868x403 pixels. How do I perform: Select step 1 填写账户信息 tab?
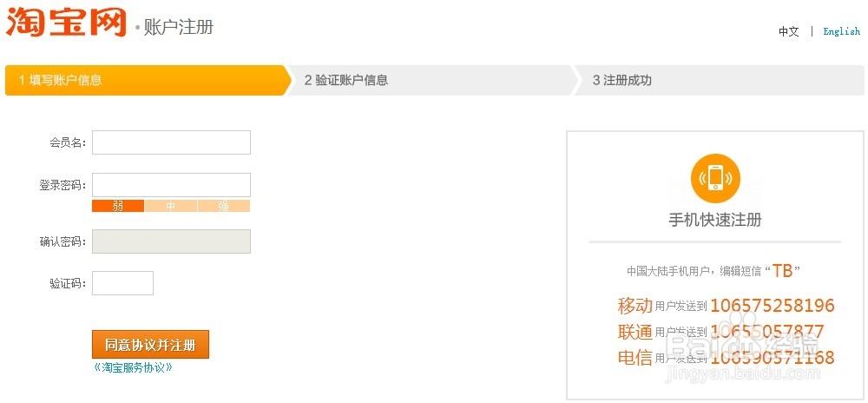(146, 80)
